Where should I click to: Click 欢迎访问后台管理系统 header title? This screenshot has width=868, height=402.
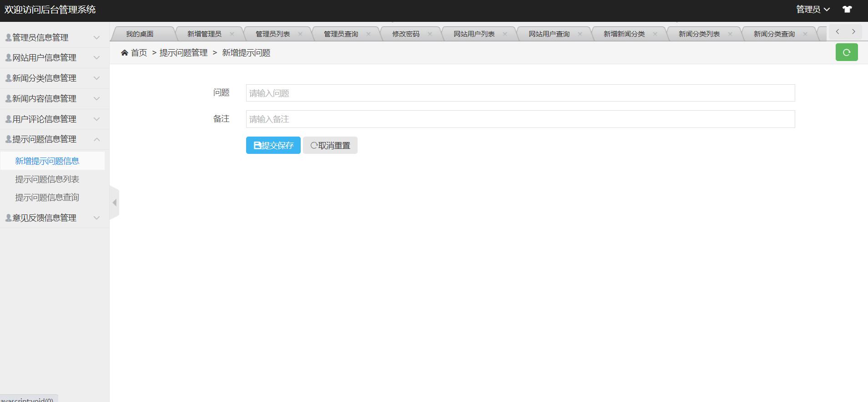(x=50, y=10)
